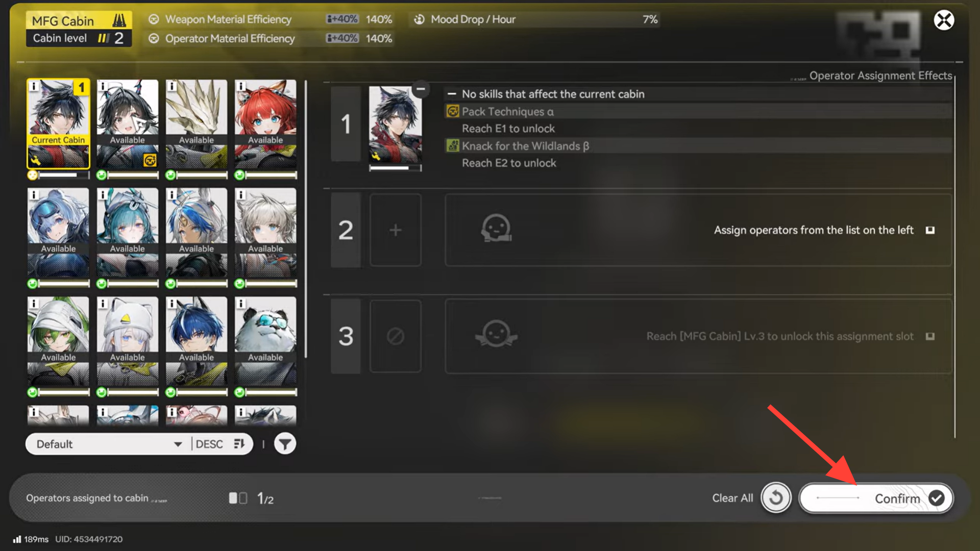Screen dimensions: 980x551
Task: Click the Clear All text
Action: coord(732,498)
